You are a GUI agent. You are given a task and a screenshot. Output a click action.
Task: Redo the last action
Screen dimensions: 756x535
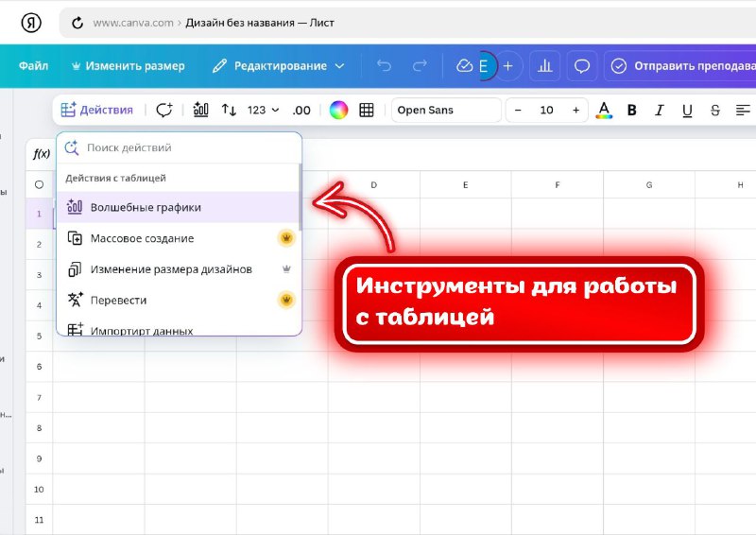click(x=420, y=65)
